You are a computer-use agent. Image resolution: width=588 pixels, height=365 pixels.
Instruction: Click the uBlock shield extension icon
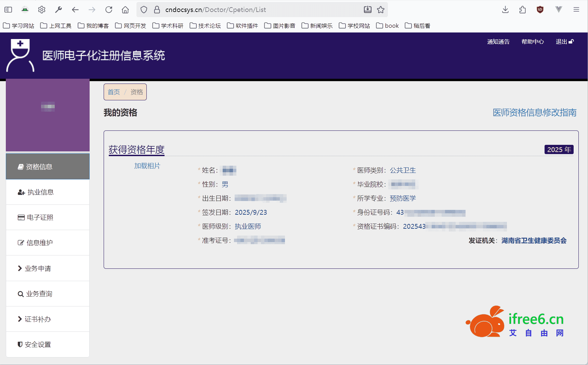(540, 10)
